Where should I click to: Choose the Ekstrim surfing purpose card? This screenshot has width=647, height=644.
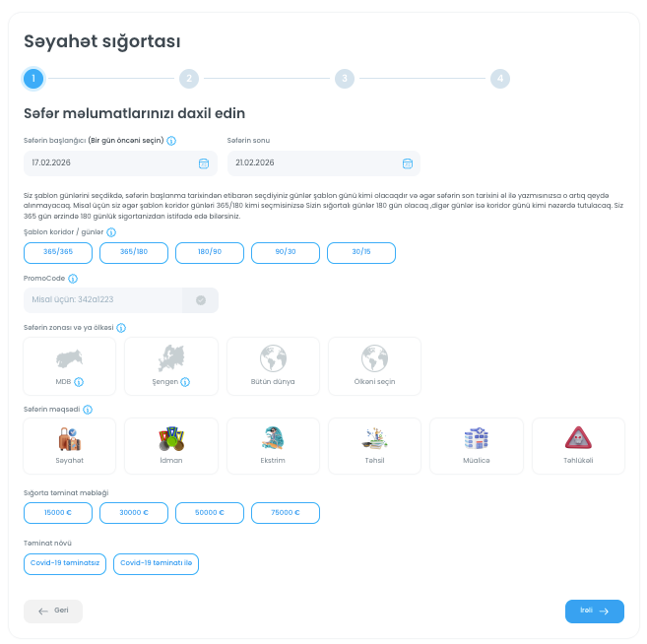(273, 445)
